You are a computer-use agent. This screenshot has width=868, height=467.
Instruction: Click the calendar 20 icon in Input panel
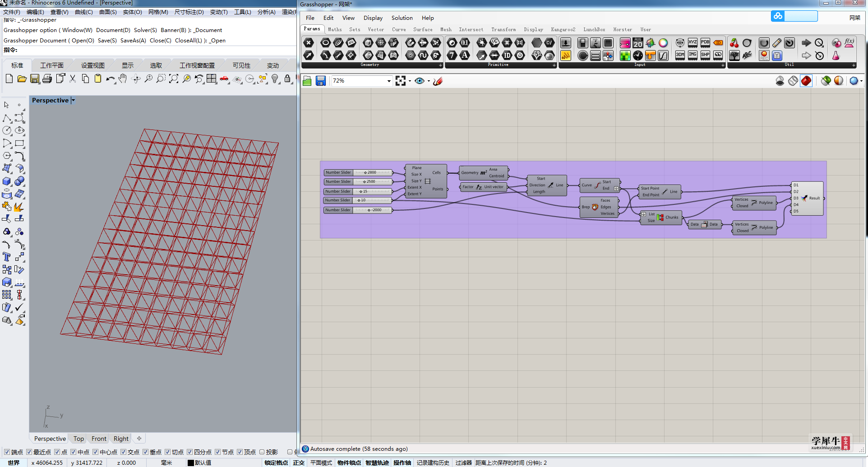pos(638,43)
